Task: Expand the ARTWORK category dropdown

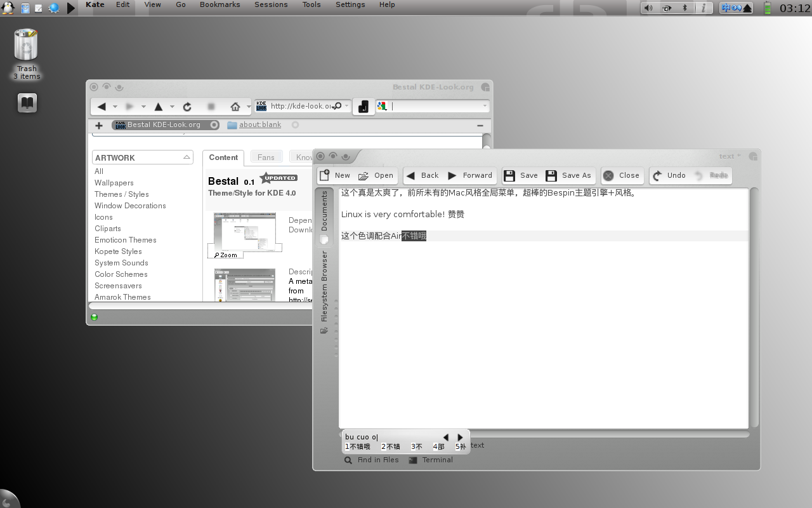Action: [x=187, y=157]
